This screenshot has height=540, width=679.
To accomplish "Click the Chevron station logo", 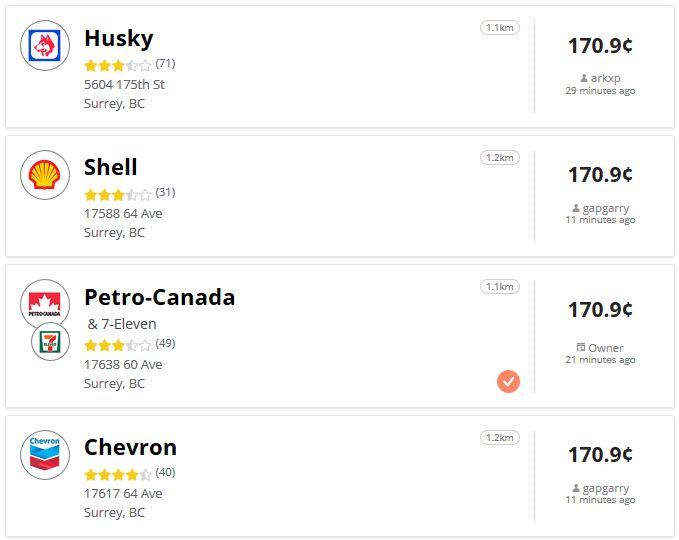I will click(x=45, y=455).
